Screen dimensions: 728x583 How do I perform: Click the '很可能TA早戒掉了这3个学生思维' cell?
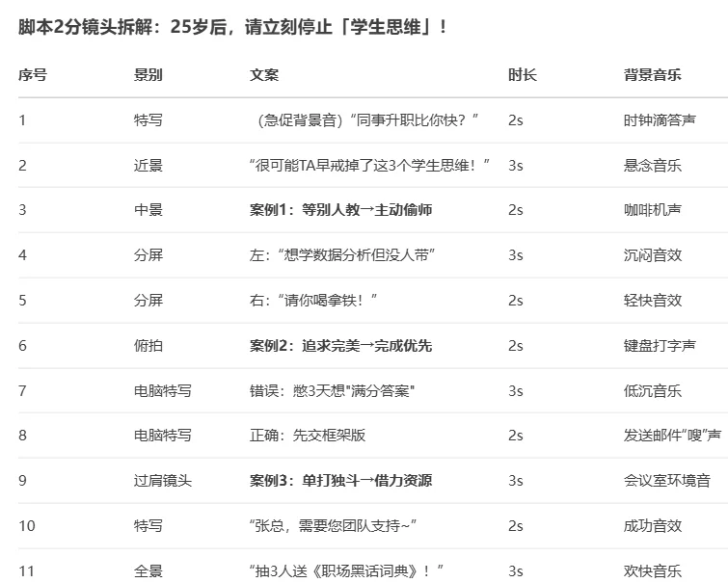click(369, 165)
